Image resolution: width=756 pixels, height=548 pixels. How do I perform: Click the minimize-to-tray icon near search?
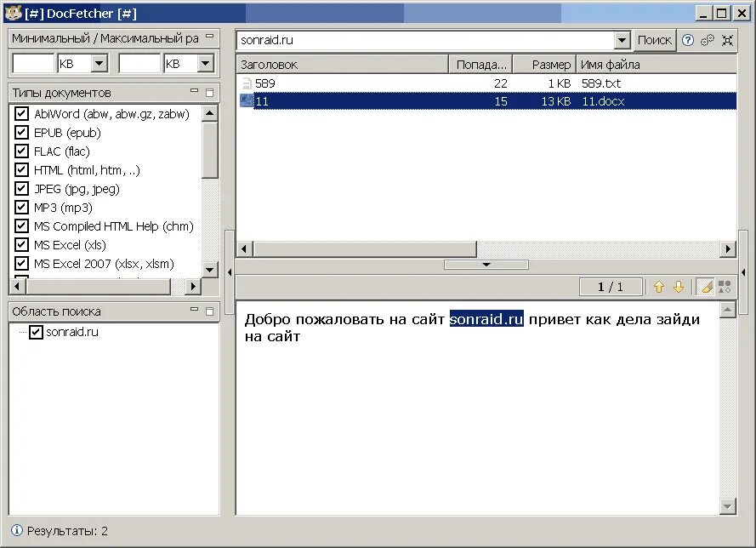(x=727, y=40)
